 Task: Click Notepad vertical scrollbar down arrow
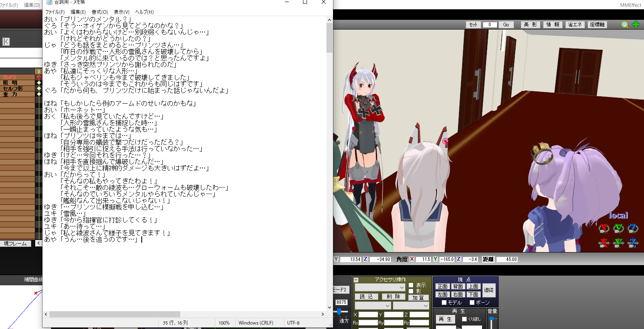tap(329, 307)
